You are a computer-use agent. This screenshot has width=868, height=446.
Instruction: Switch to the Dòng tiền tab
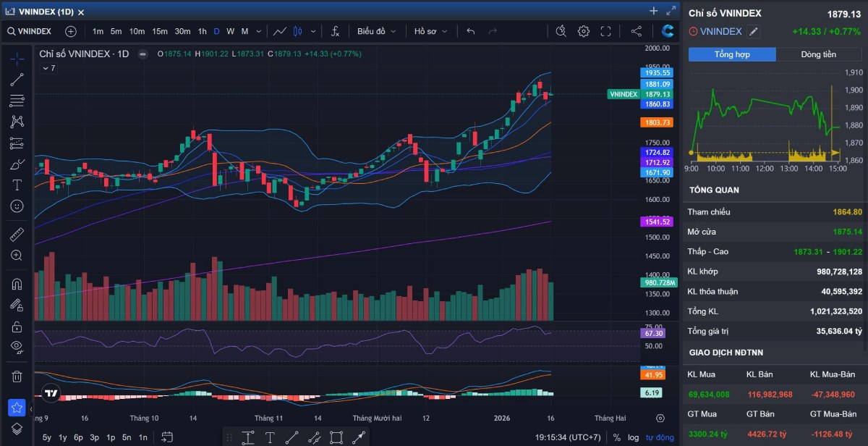tap(818, 54)
